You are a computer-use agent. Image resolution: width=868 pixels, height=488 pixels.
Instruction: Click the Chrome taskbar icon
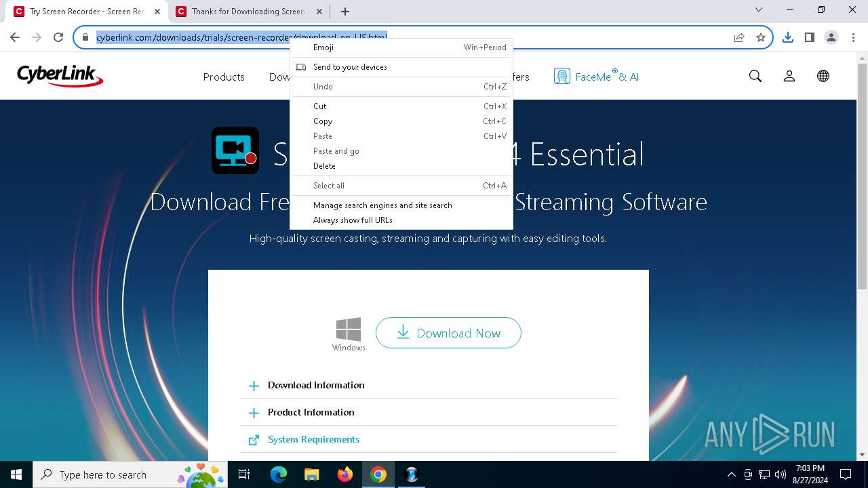click(x=378, y=474)
